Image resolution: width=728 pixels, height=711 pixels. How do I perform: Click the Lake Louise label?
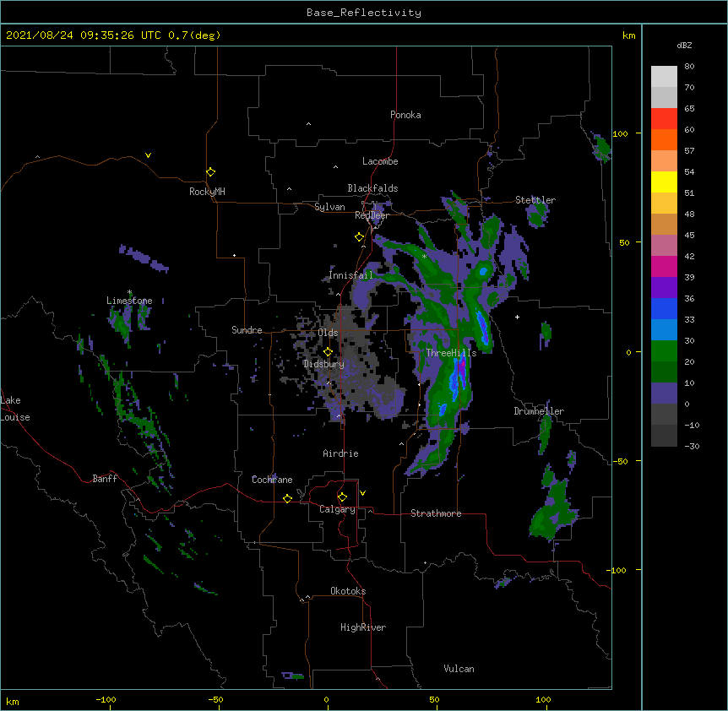click(15, 409)
